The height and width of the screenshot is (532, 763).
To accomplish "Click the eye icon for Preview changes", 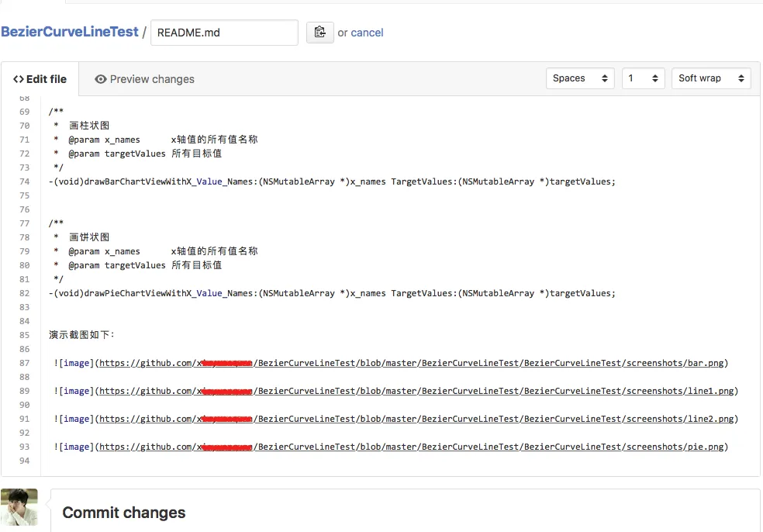I will (100, 79).
